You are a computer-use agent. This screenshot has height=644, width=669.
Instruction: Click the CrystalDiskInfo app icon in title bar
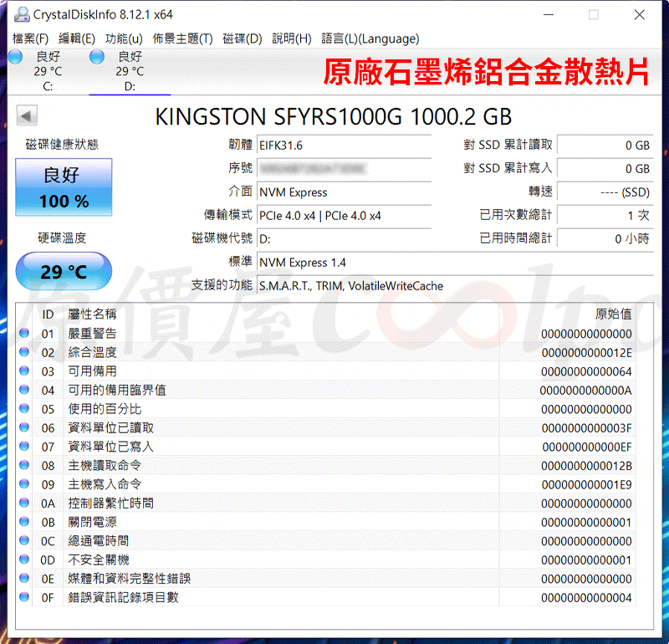[22, 14]
